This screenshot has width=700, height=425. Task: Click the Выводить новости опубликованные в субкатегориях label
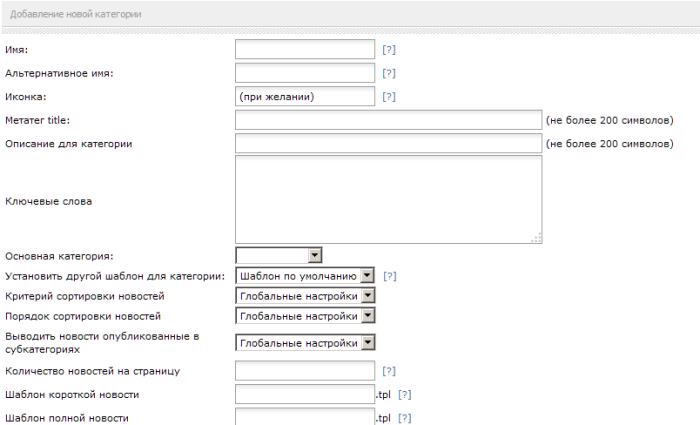pyautogui.click(x=102, y=343)
